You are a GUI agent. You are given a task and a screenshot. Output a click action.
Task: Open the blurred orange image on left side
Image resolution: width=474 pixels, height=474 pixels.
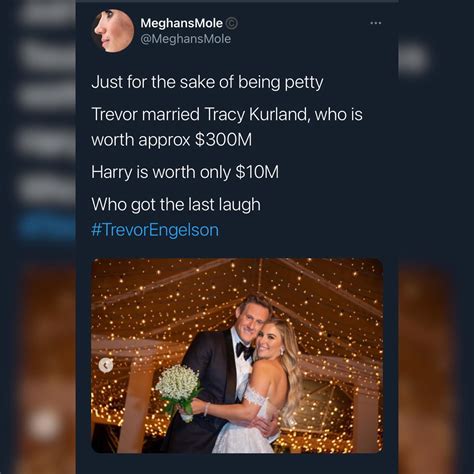point(47,367)
